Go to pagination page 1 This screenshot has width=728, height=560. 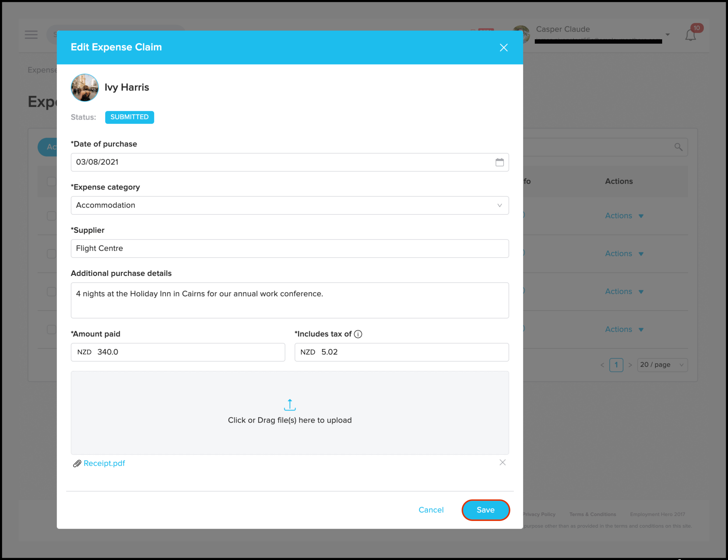click(616, 365)
